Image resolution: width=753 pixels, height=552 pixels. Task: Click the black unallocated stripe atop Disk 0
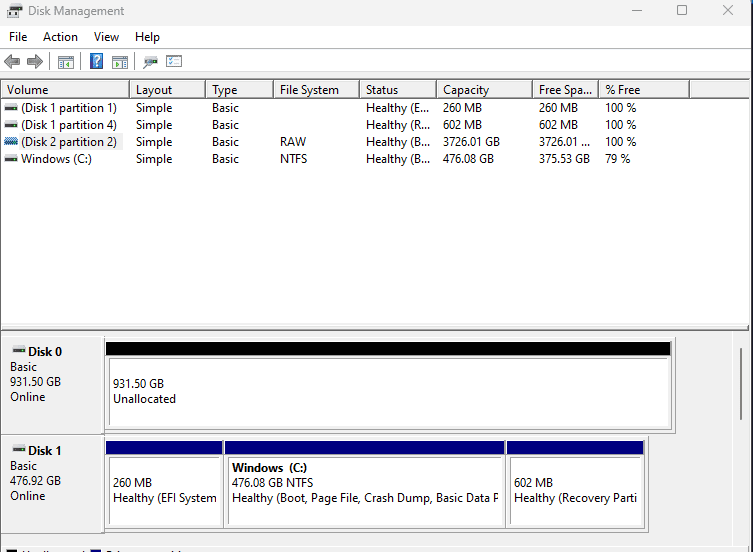coord(388,349)
